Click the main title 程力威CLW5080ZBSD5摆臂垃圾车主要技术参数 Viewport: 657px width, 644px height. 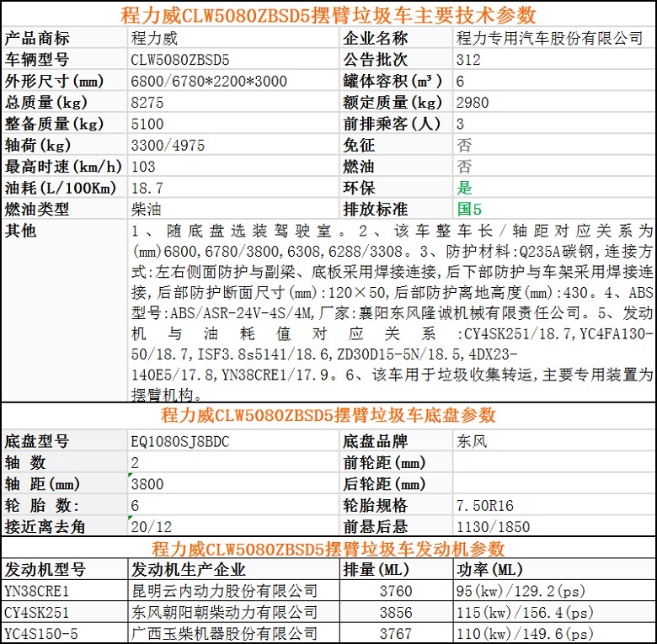(x=328, y=15)
